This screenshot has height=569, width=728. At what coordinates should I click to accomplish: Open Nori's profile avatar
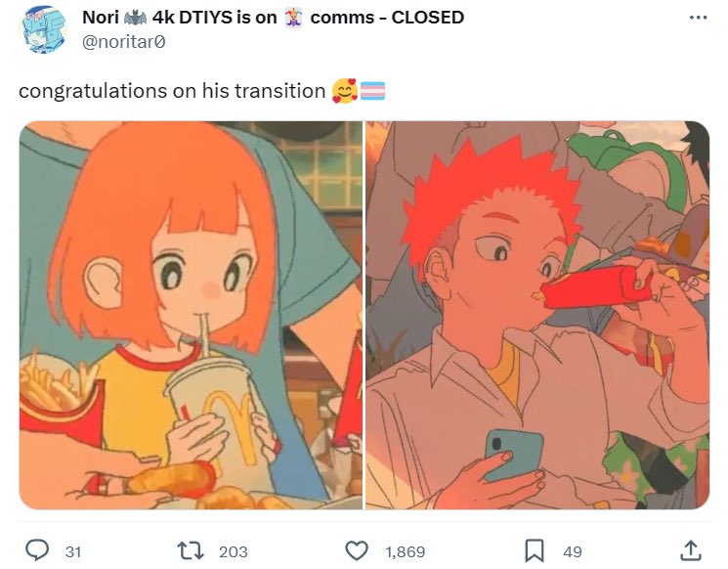pos(43,29)
